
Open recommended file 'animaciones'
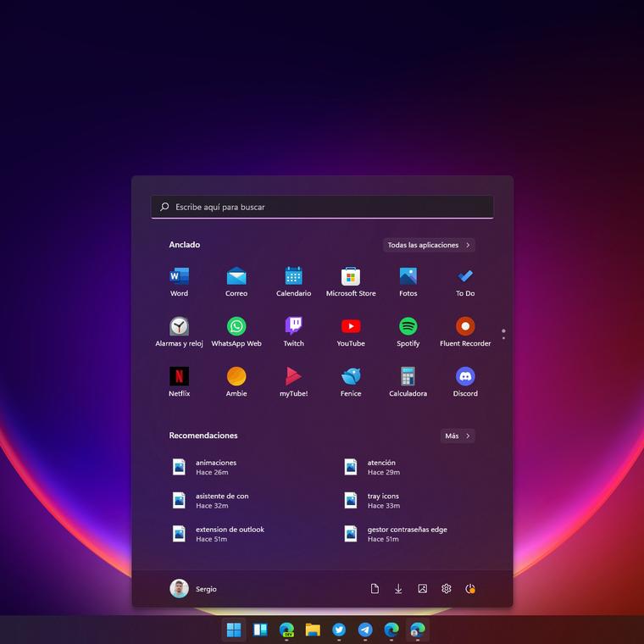[x=215, y=467]
